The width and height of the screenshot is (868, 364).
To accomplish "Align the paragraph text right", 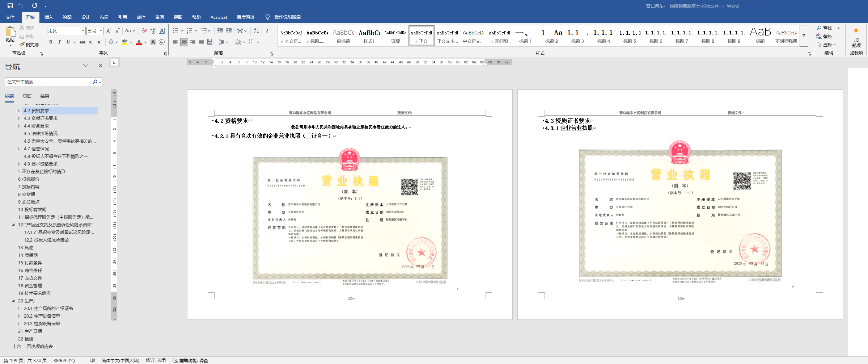I will 193,42.
